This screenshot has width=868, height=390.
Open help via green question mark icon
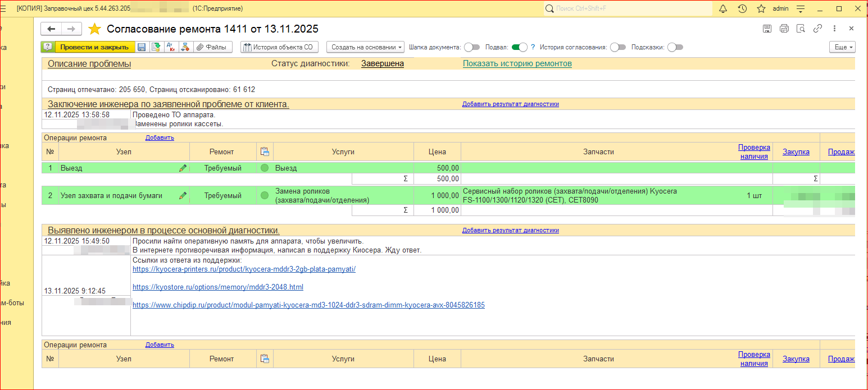(x=48, y=47)
